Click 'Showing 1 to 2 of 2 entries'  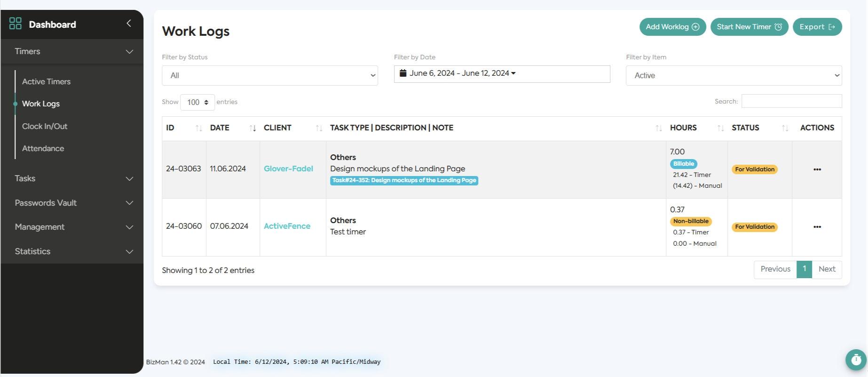[x=208, y=270]
